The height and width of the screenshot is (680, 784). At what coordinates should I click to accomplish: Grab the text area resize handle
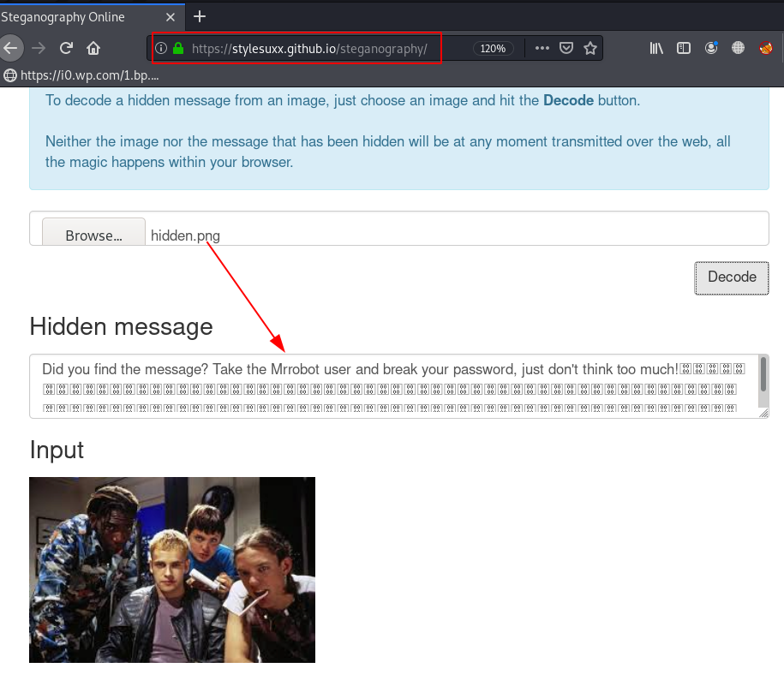(x=763, y=413)
